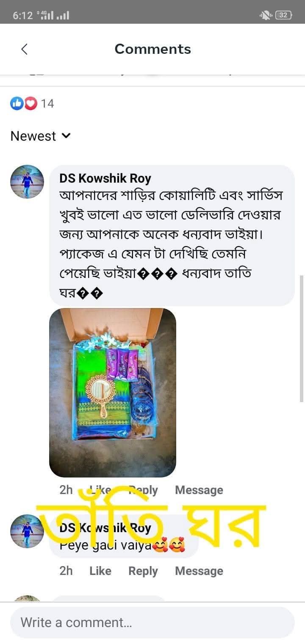Reply to the 'Peye gaci vaiya' comment
Screen dimensions: 305x644
143,571
